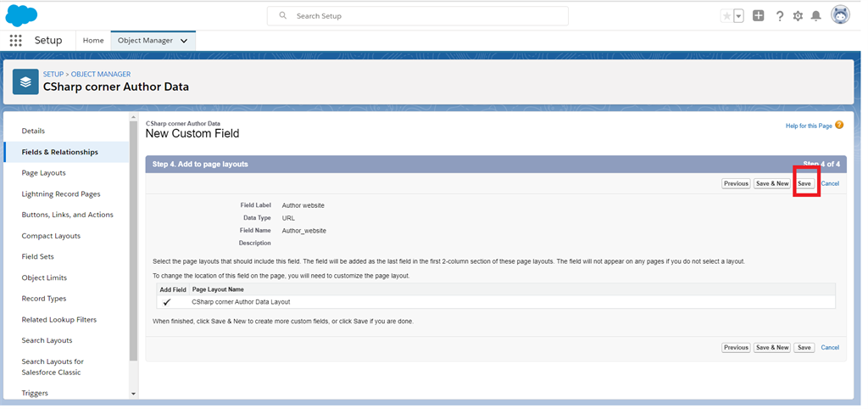This screenshot has height=409, width=868.
Task: Click the Salesforce cloud logo
Action: tap(21, 15)
